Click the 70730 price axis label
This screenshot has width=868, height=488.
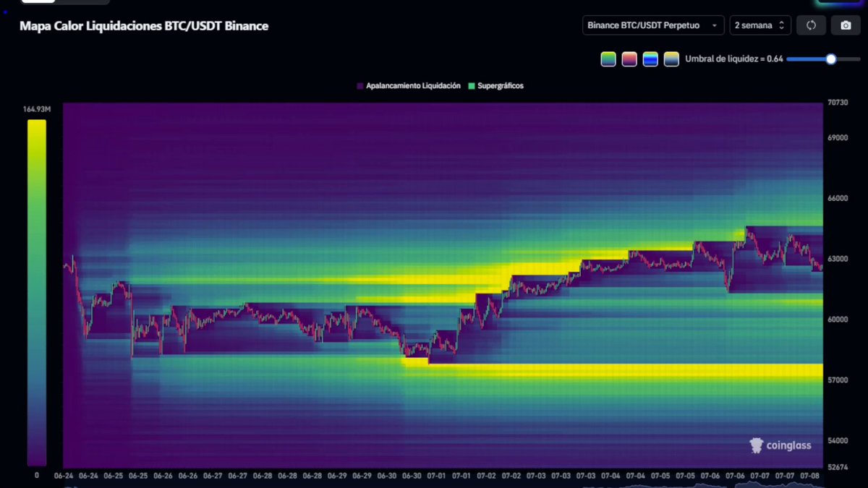[x=838, y=103]
